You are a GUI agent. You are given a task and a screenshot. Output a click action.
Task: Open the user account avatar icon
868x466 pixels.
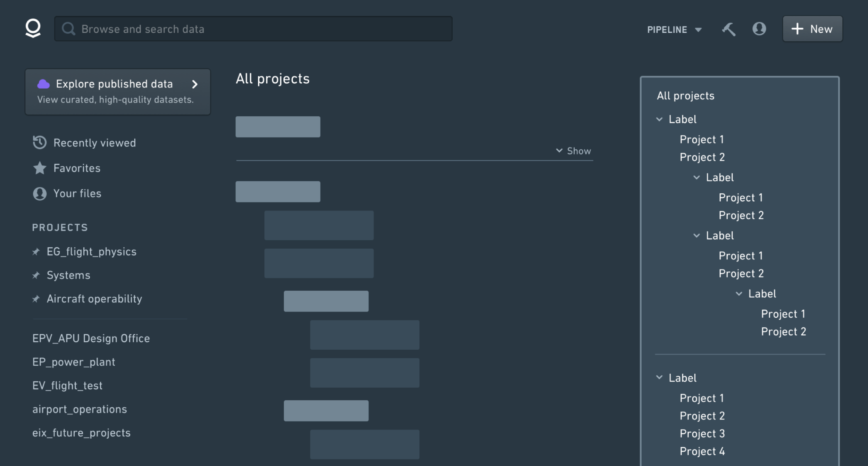pyautogui.click(x=759, y=29)
